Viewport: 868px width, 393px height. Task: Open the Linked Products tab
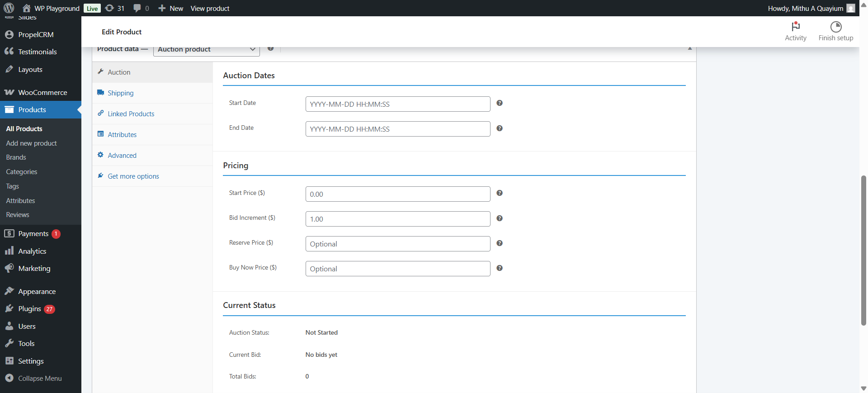[131, 114]
